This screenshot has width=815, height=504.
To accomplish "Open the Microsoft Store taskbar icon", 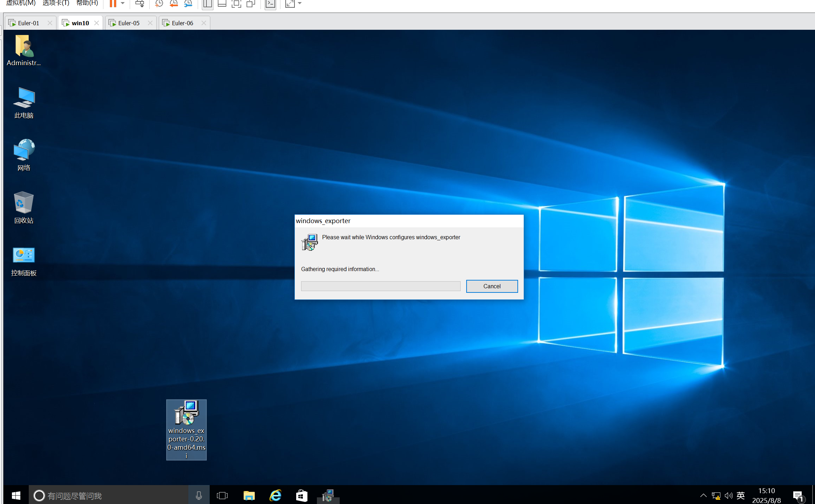I will [x=302, y=495].
